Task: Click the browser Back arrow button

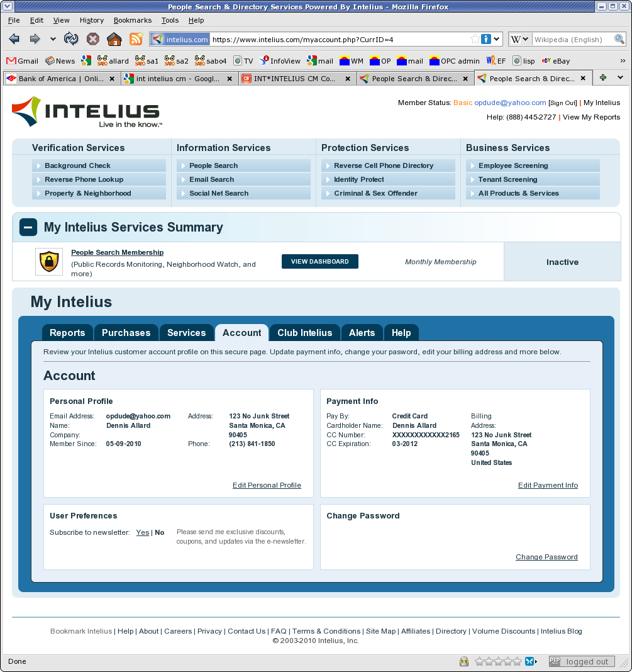Action: [14, 39]
